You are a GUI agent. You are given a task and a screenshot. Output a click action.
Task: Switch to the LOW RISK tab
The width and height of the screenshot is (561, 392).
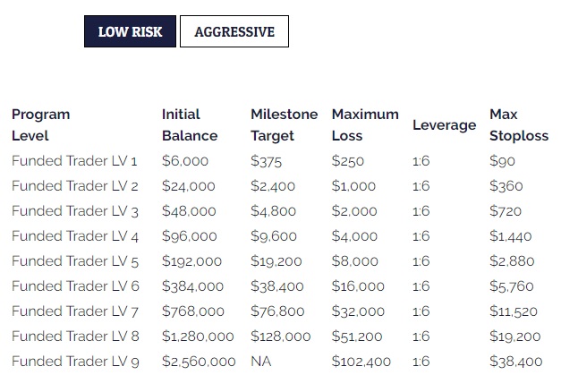click(x=130, y=31)
